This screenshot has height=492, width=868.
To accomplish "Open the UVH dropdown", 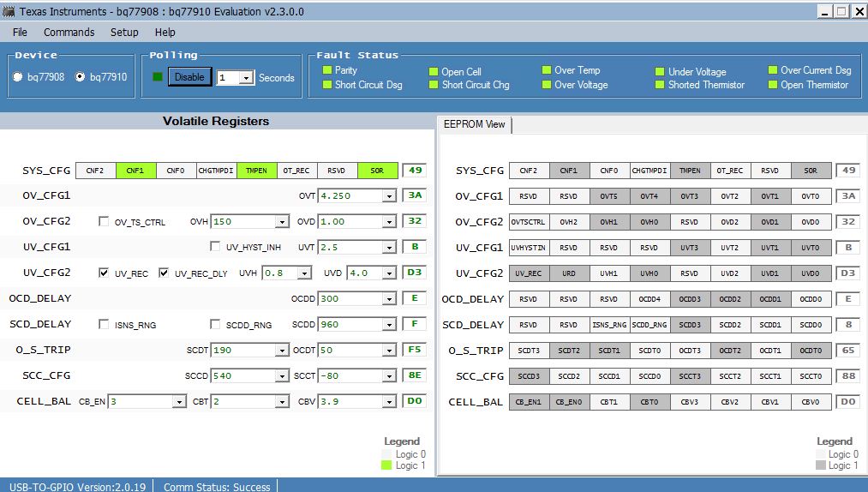I will click(304, 273).
